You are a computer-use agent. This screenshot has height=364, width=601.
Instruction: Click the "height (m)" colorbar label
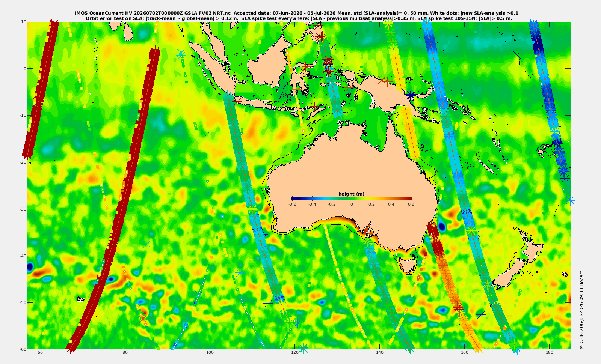point(352,194)
